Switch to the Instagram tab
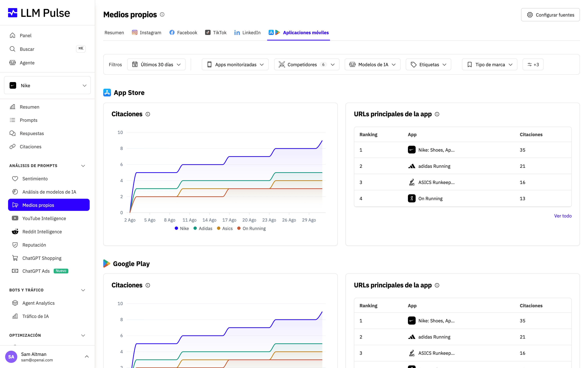588x368 pixels. 146,32
